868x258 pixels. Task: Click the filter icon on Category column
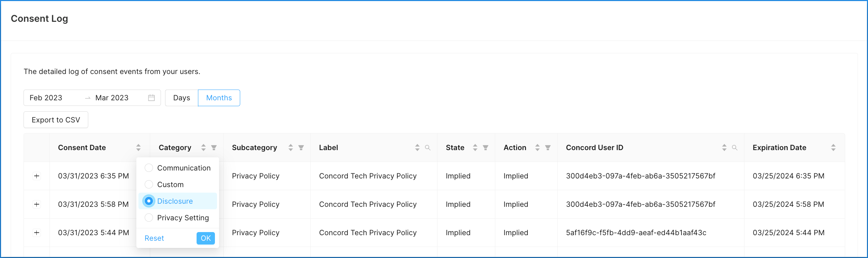[214, 147]
